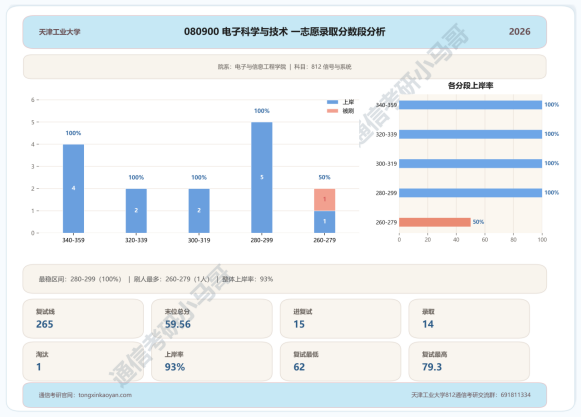This screenshot has height=418, width=581.
Task: Visit the tongxinkaoyan.com website link
Action: pyautogui.click(x=105, y=395)
